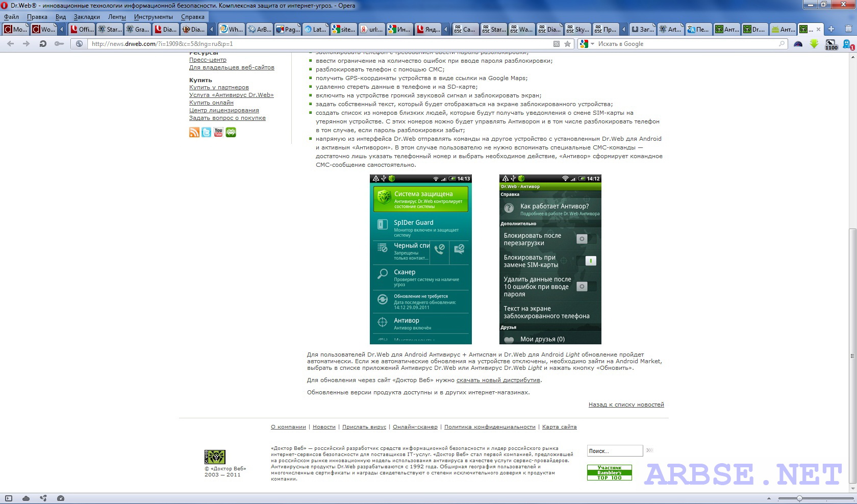The width and height of the screenshot is (857, 504).
Task: Submit footer search with the arrow icon
Action: coord(649,450)
